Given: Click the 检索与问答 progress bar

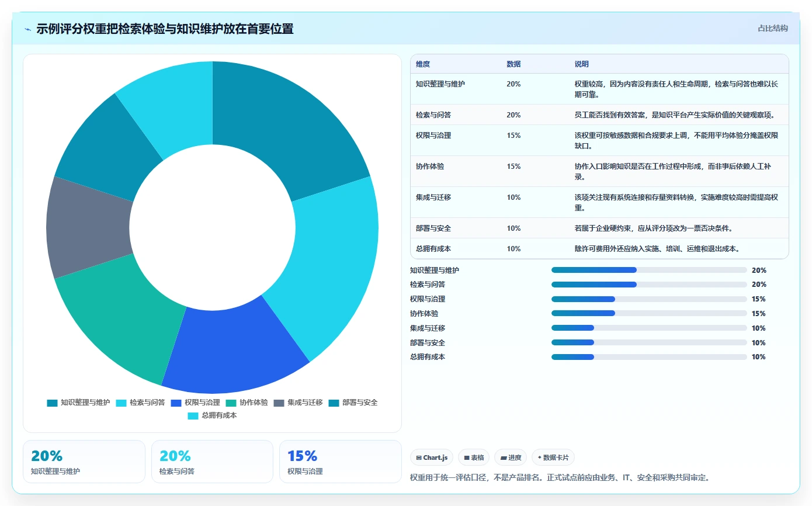Looking at the screenshot, I should pyautogui.click(x=649, y=285).
